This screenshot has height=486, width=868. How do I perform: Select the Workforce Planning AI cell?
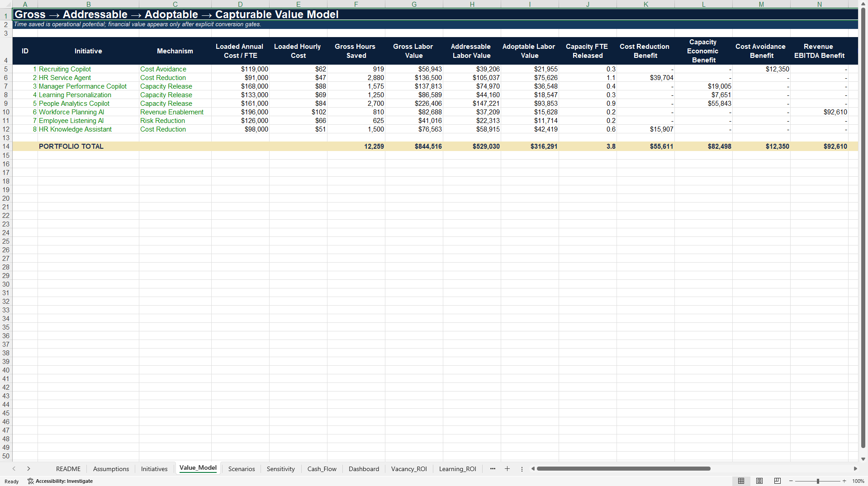click(88, 112)
